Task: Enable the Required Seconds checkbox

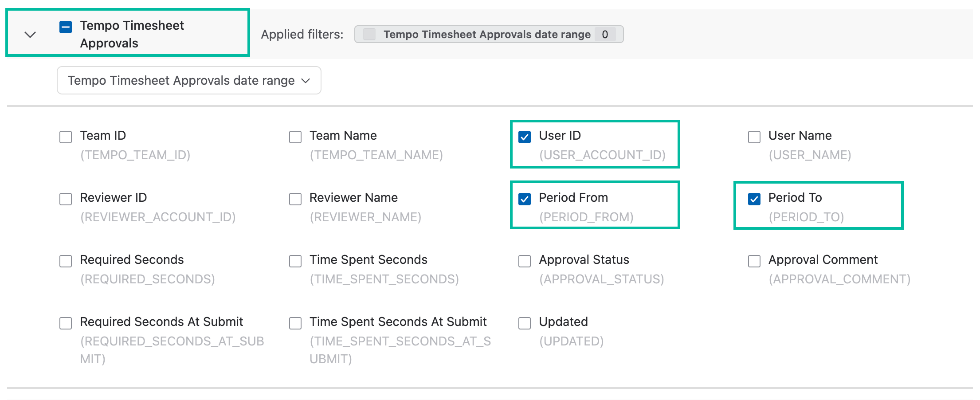Action: (66, 261)
